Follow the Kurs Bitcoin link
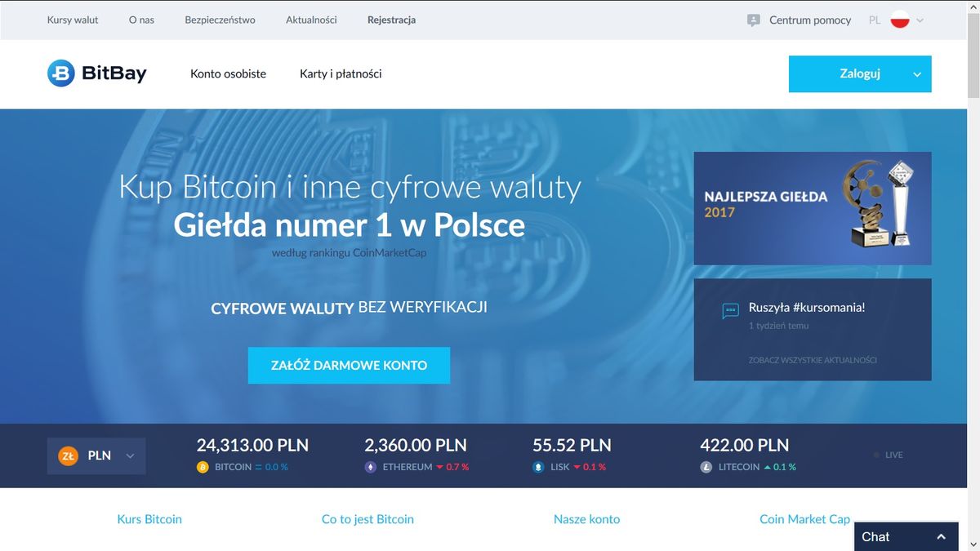 [149, 519]
